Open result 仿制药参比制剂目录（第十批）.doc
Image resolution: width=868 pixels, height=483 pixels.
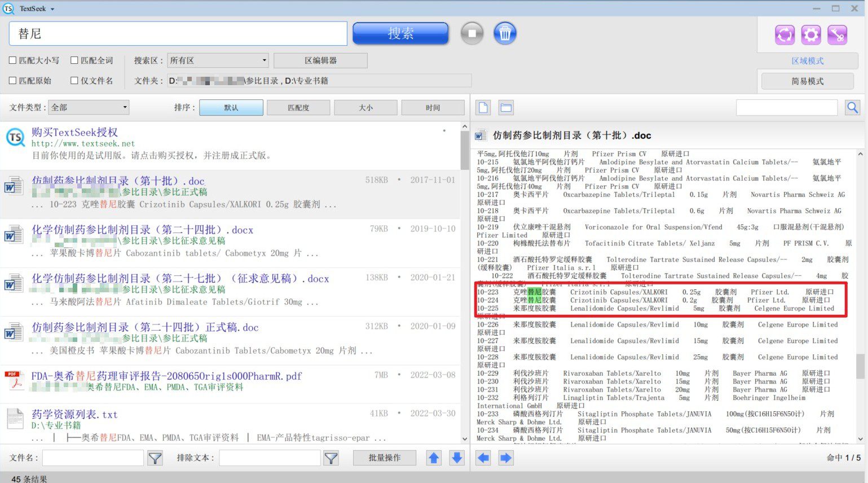click(118, 181)
